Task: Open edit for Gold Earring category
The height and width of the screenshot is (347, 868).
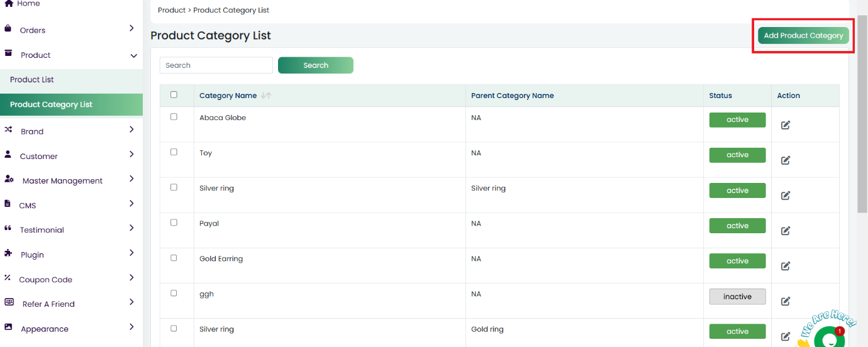Action: pyautogui.click(x=785, y=266)
